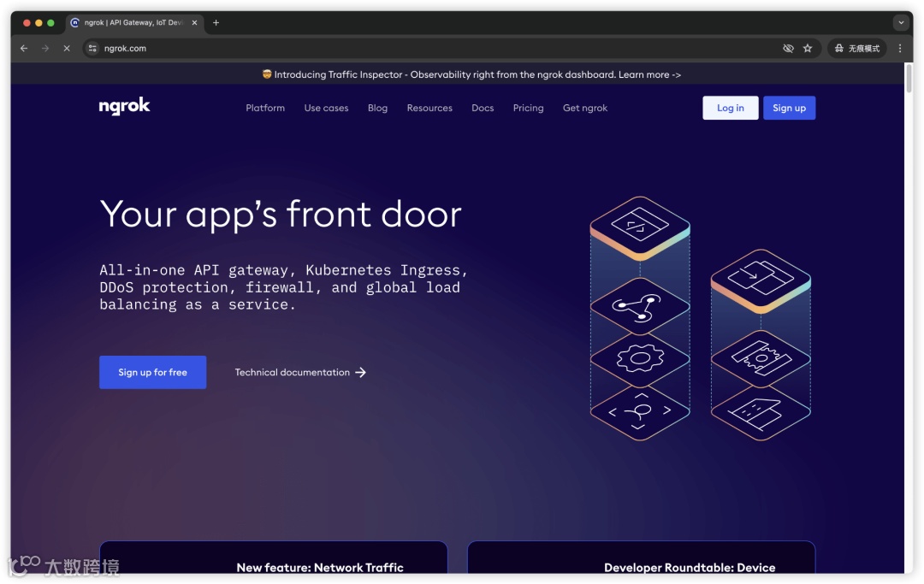Open New feature: Network Traffic card
The width and height of the screenshot is (924, 584).
[x=274, y=557]
